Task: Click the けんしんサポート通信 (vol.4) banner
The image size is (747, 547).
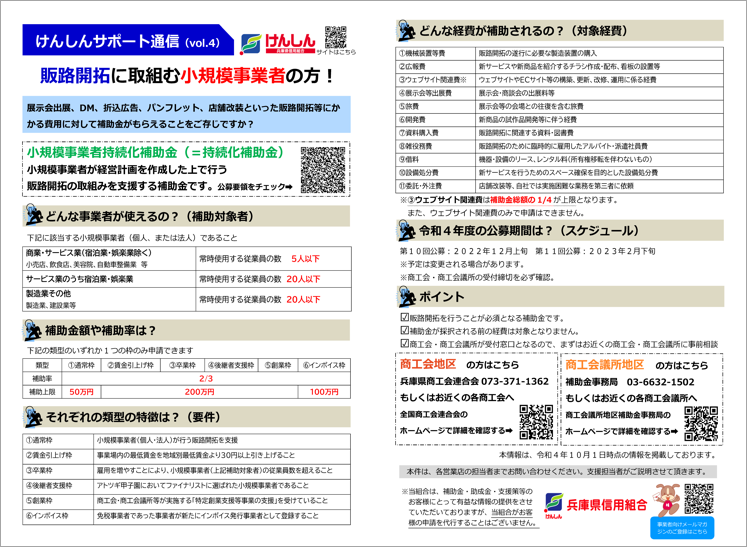Action: pos(128,41)
